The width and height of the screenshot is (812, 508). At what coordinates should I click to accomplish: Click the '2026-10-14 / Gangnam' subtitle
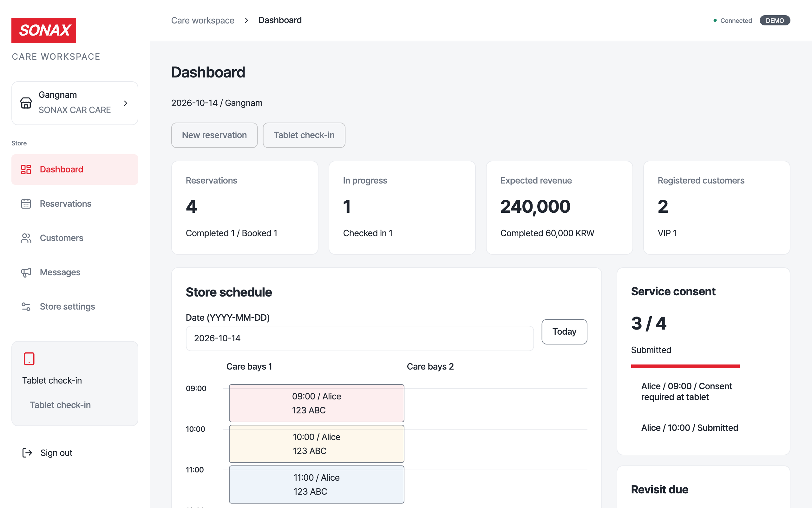point(217,103)
